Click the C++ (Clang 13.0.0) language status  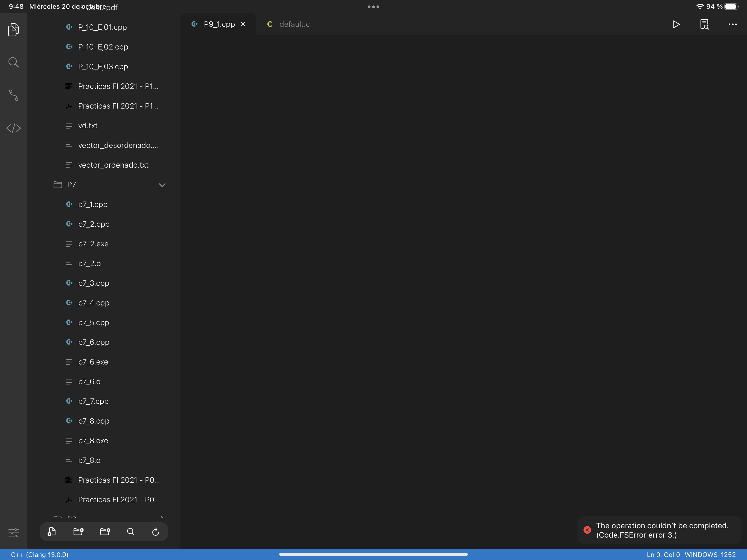tap(40, 555)
